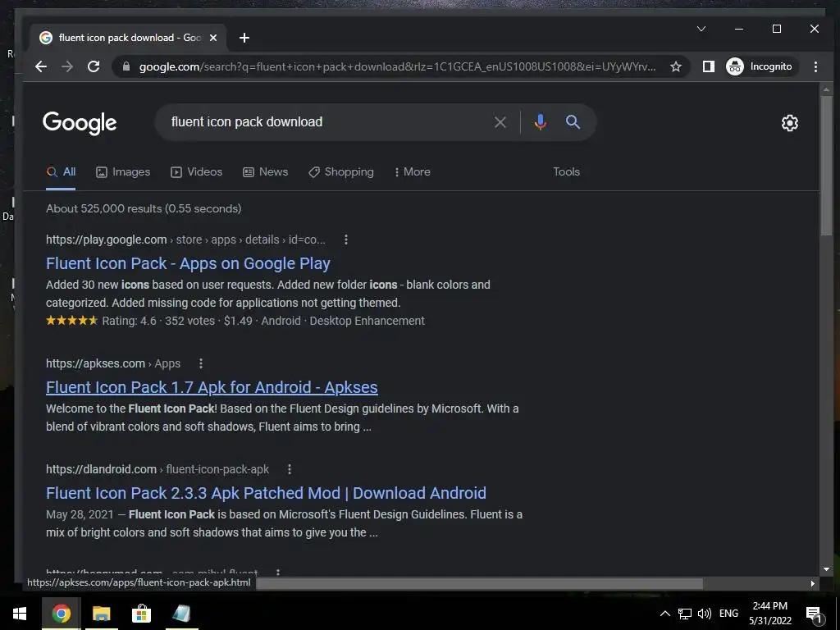Start voice search with the microphone
The height and width of the screenshot is (630, 840).
pos(540,122)
